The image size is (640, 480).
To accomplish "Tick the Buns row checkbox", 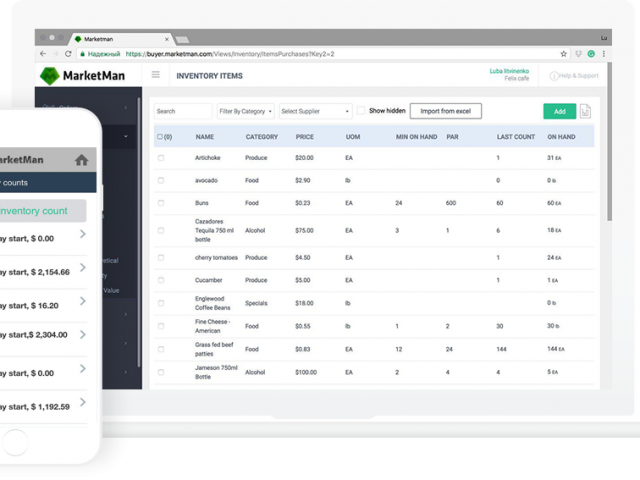I will [x=161, y=203].
